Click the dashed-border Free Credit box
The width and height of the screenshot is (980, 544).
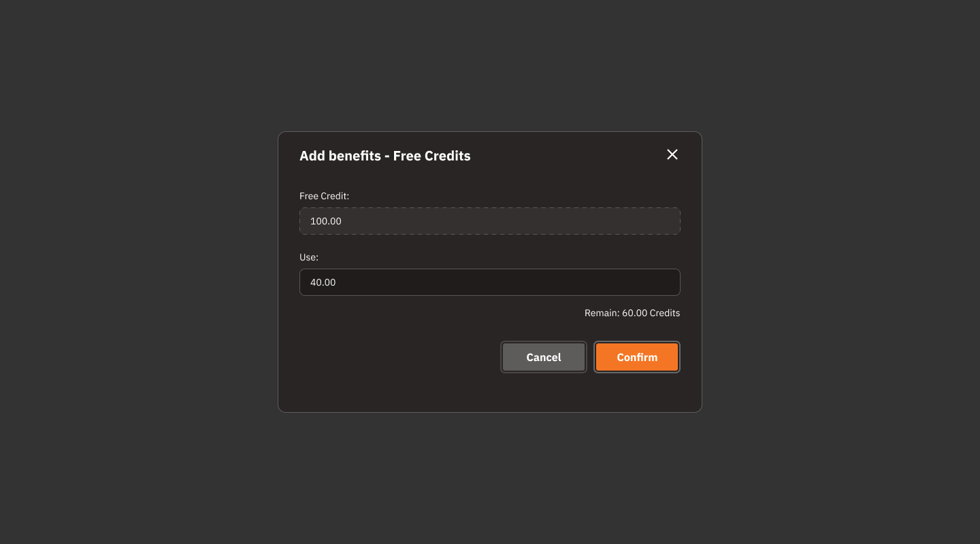click(490, 221)
